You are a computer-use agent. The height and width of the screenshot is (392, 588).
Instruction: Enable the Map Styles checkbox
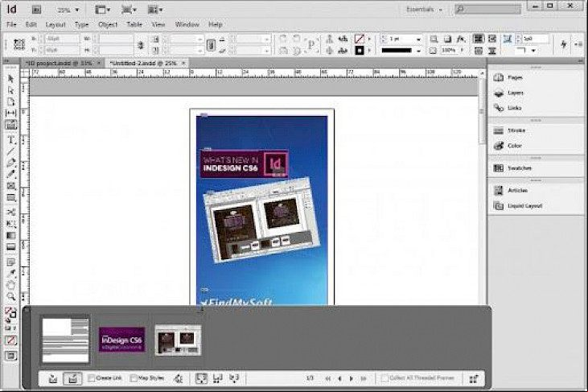[134, 378]
